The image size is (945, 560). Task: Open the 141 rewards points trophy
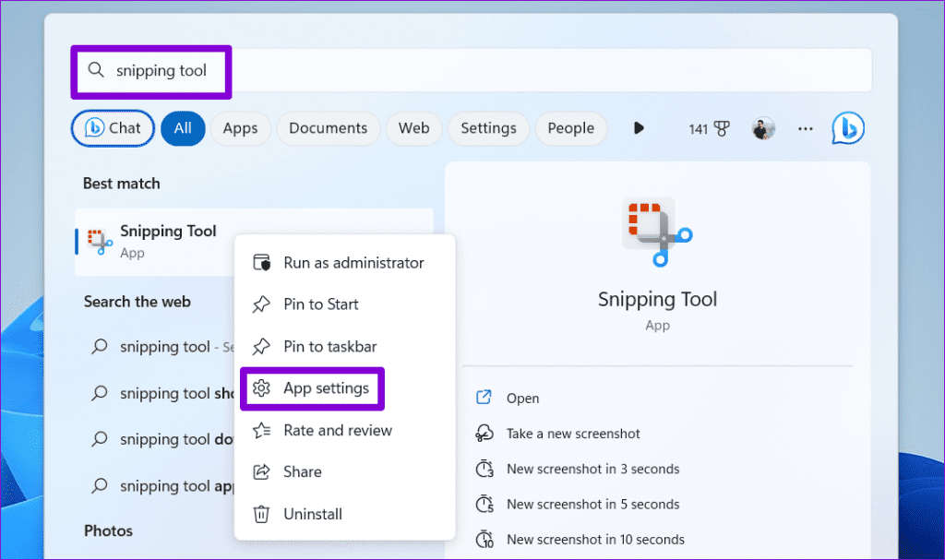point(709,129)
